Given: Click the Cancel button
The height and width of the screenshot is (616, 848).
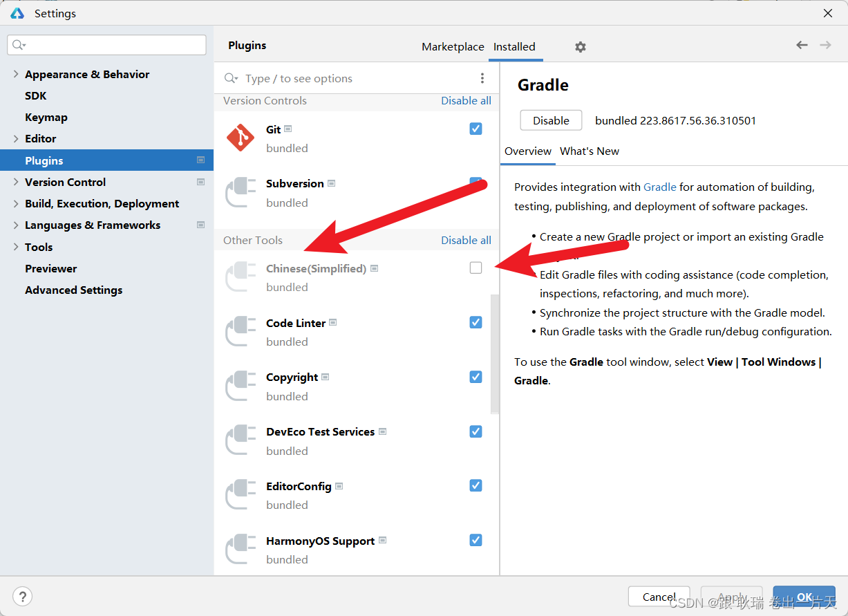Looking at the screenshot, I should tap(659, 597).
